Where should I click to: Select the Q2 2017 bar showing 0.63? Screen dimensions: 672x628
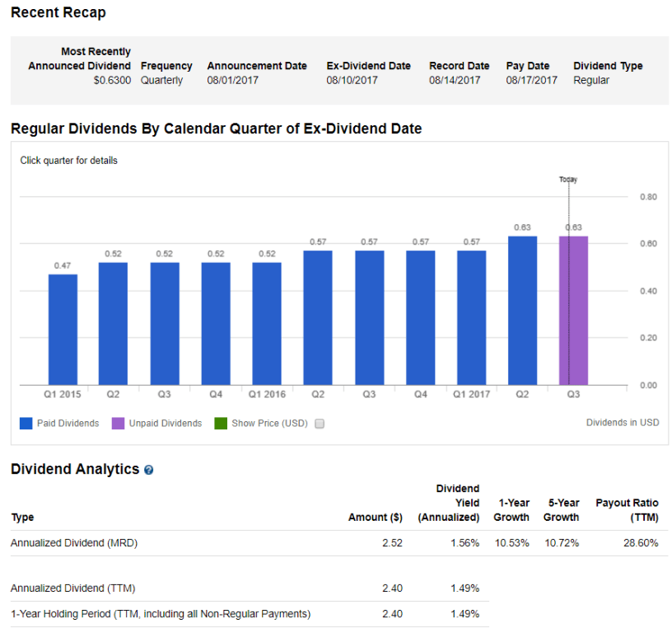[x=522, y=311]
